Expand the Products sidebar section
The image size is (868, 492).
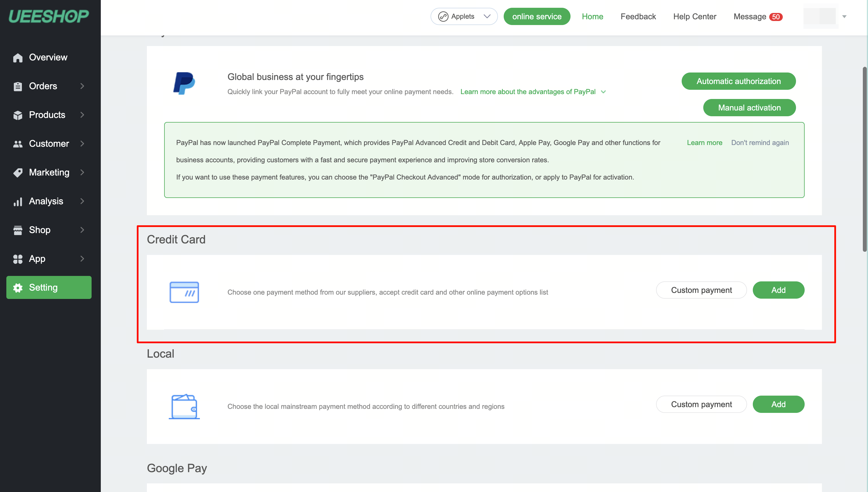tap(82, 115)
